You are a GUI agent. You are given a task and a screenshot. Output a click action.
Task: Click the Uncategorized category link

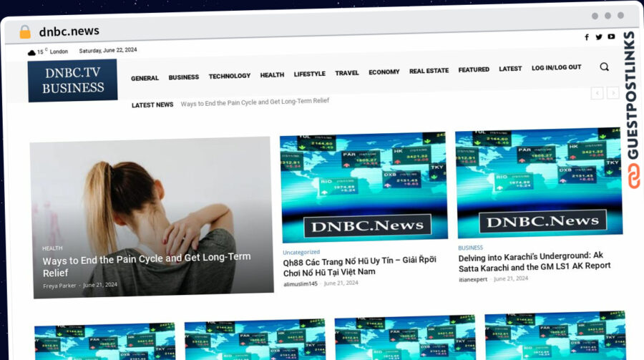301,252
